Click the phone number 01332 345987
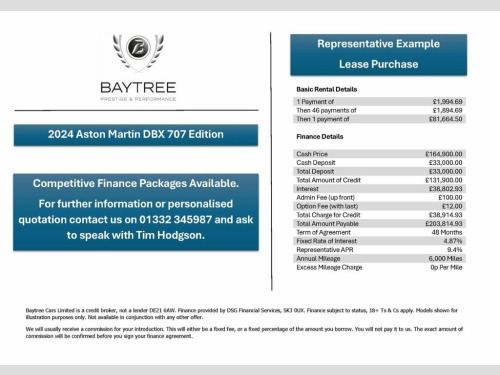The image size is (500, 375). click(175, 220)
